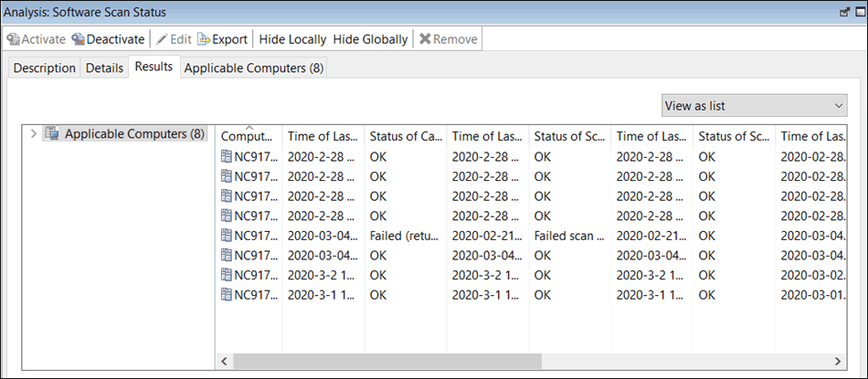Click the Export icon in toolbar
868x379 pixels.
coord(204,39)
